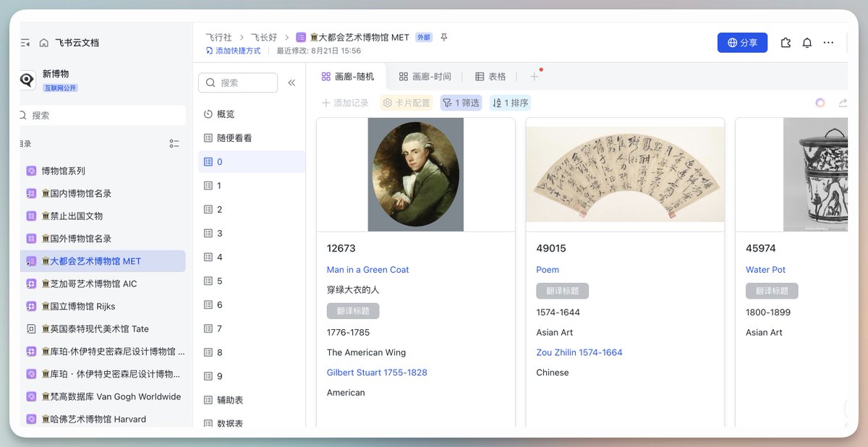Open 卡片配置 settings

(x=407, y=103)
